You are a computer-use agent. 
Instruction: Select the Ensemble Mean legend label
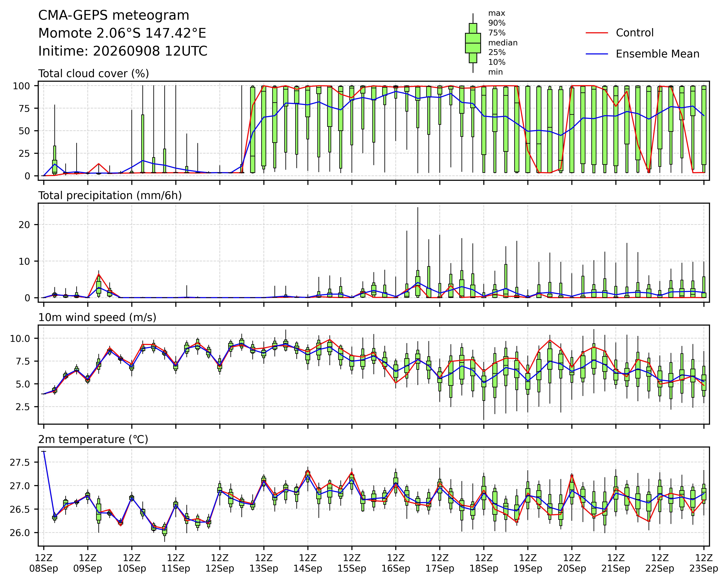click(x=657, y=54)
